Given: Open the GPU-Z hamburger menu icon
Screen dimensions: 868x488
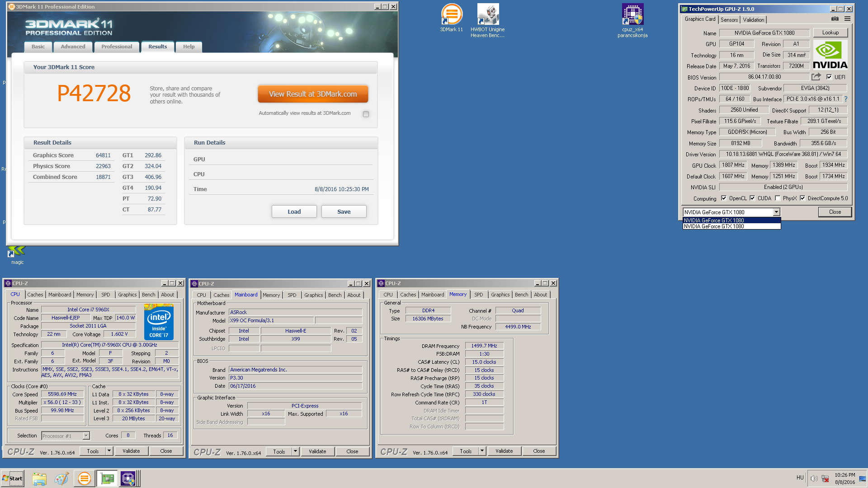Looking at the screenshot, I should (x=847, y=19).
